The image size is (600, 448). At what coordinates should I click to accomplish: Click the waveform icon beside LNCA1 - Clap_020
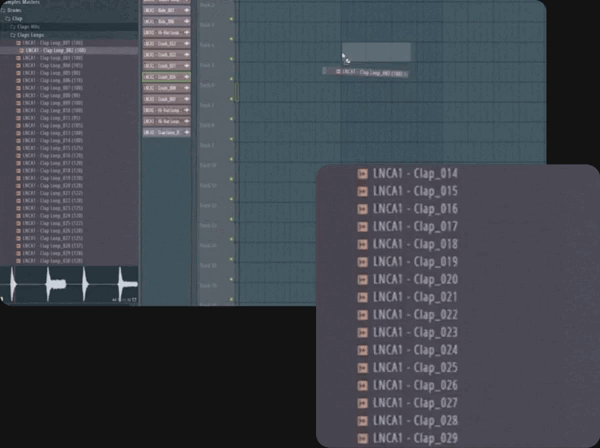tap(362, 280)
